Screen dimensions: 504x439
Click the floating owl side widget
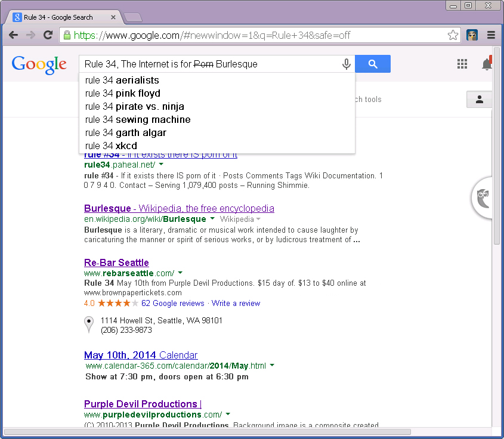point(482,198)
